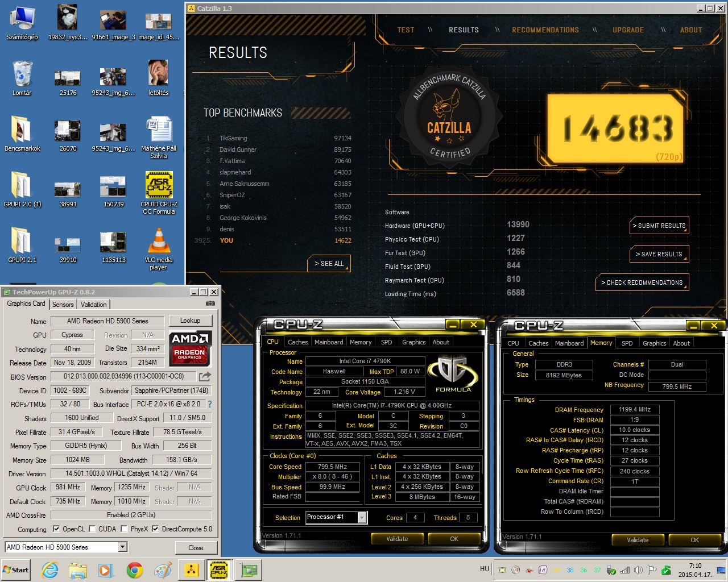
Task: Open Windows Media Player from the taskbar
Action: (106, 570)
